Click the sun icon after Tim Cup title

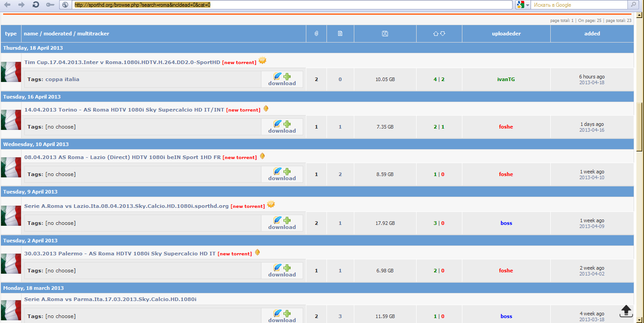click(x=262, y=60)
